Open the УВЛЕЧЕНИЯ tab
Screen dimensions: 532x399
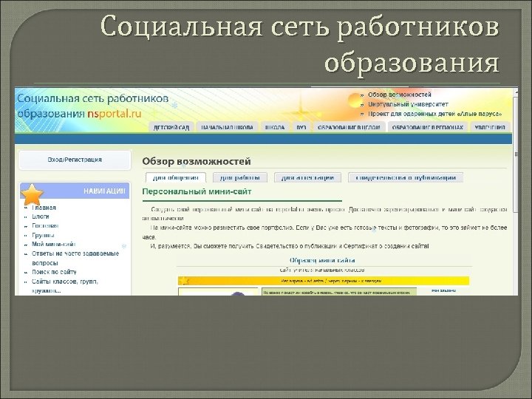490,127
